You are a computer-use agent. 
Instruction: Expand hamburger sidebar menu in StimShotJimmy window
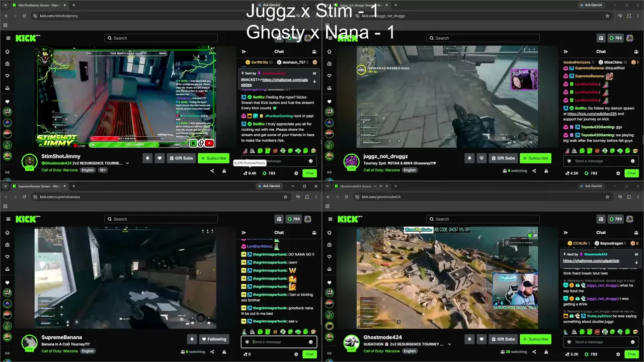coord(8,38)
